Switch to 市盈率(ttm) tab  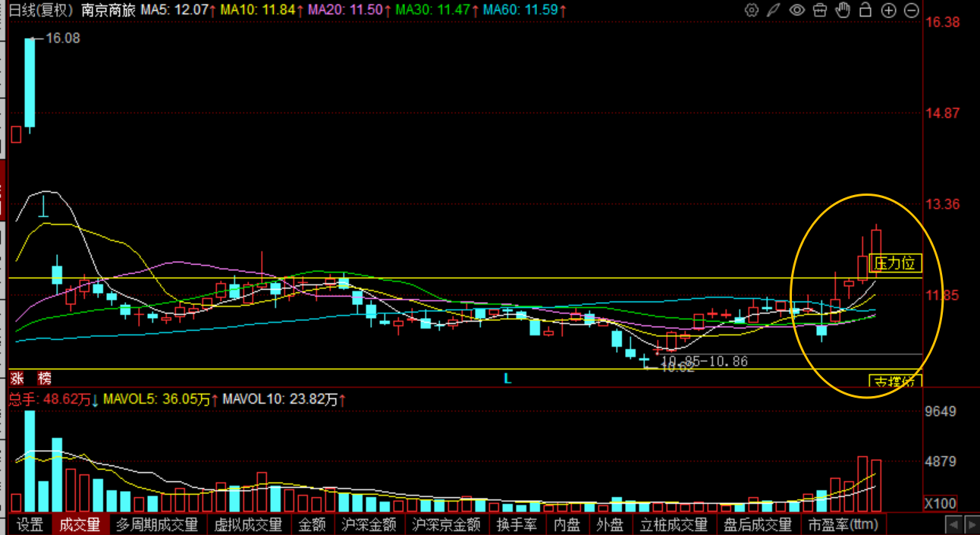click(843, 524)
